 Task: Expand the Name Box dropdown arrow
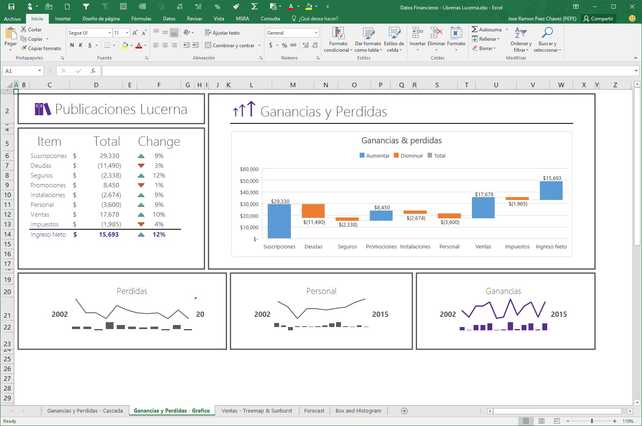[x=42, y=71]
